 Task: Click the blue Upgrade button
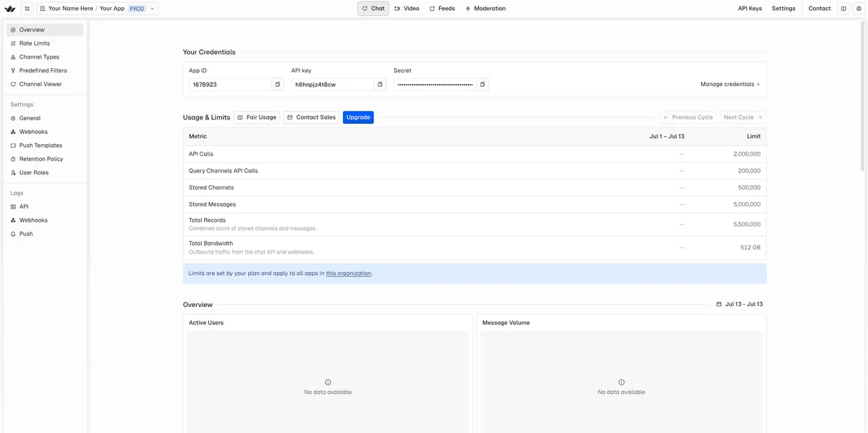point(358,117)
